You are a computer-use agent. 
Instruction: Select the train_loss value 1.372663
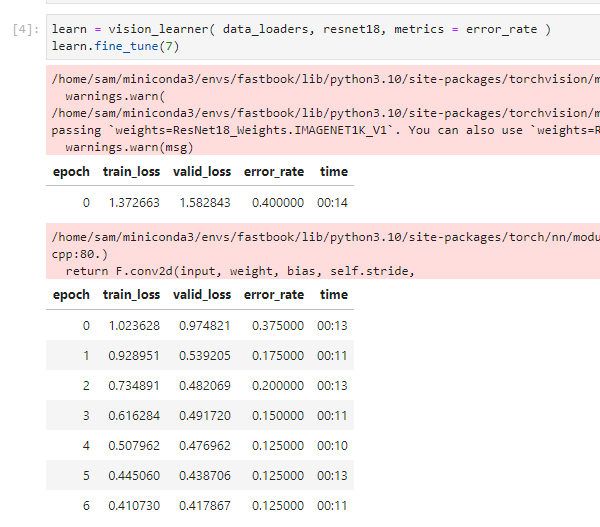[132, 203]
